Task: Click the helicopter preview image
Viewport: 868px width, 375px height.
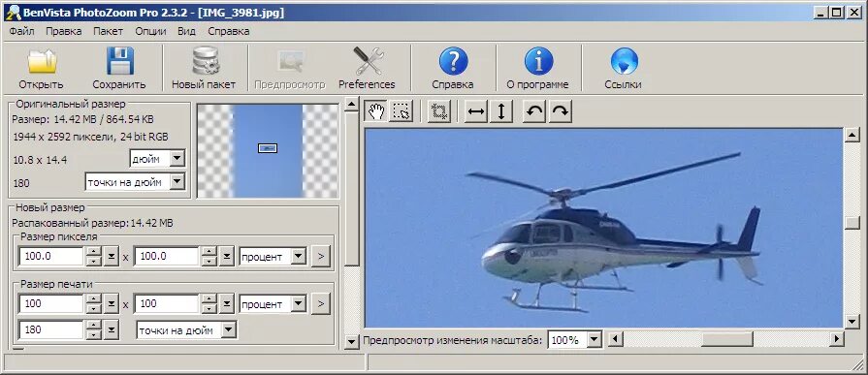Action: [603, 228]
